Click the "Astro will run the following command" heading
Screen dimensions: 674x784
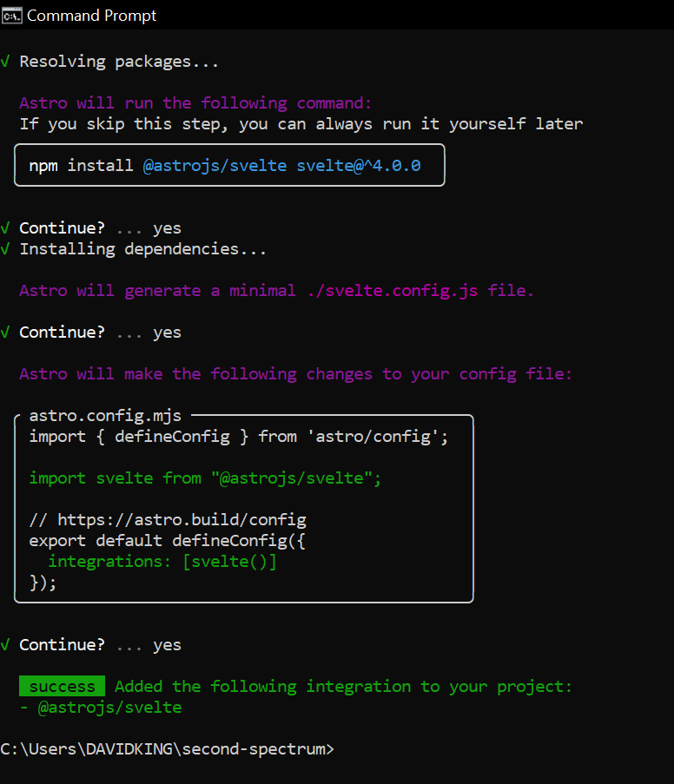pyautogui.click(x=195, y=103)
